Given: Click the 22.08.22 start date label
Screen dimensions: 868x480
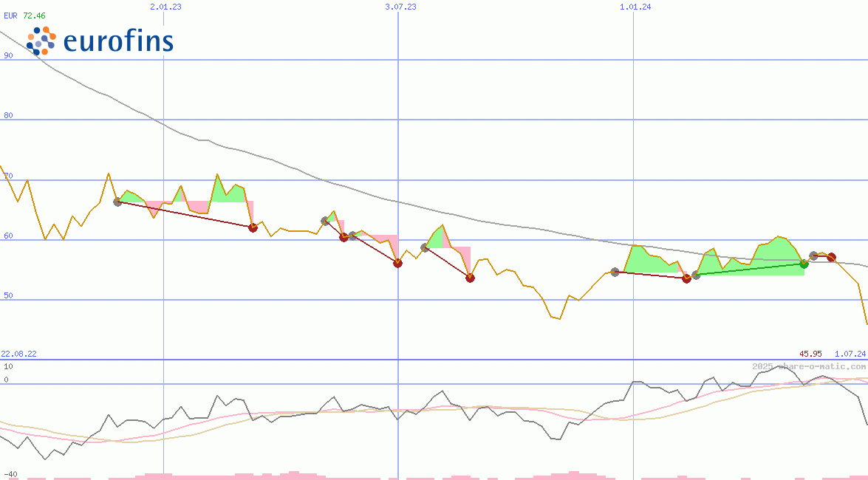Looking at the screenshot, I should coord(18,353).
